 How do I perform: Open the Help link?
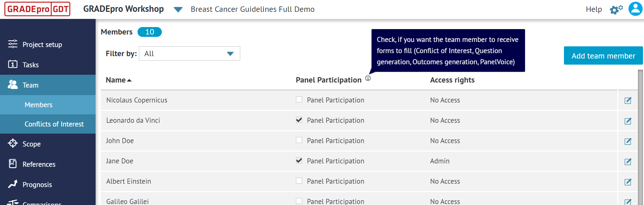point(594,9)
